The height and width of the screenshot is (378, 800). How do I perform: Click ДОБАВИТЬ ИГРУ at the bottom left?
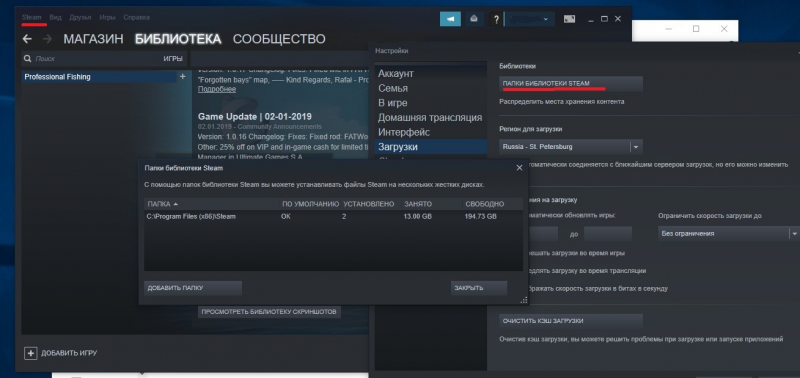click(61, 353)
